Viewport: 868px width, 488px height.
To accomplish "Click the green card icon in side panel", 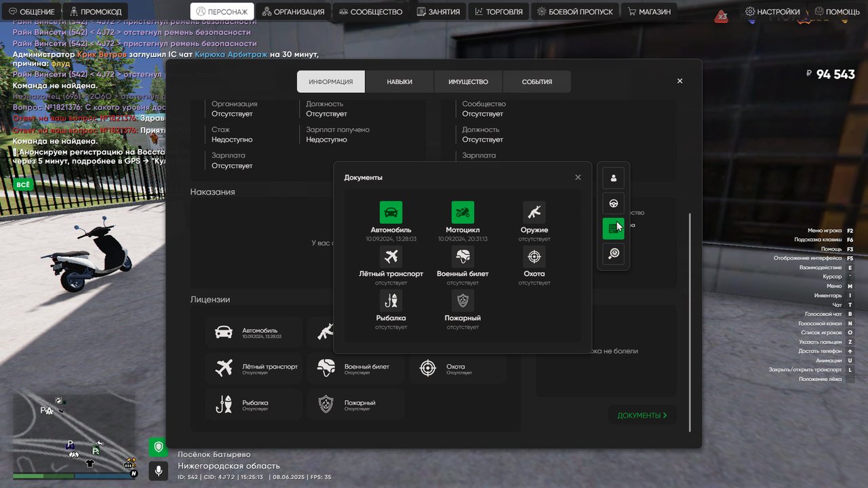I will 614,228.
